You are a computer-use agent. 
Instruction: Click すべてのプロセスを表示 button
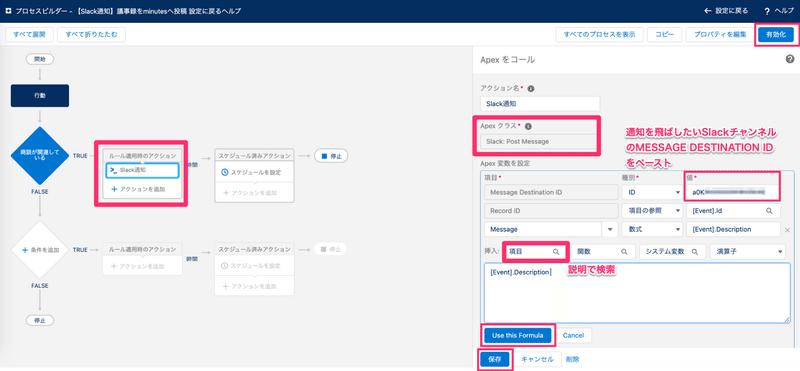click(x=599, y=35)
